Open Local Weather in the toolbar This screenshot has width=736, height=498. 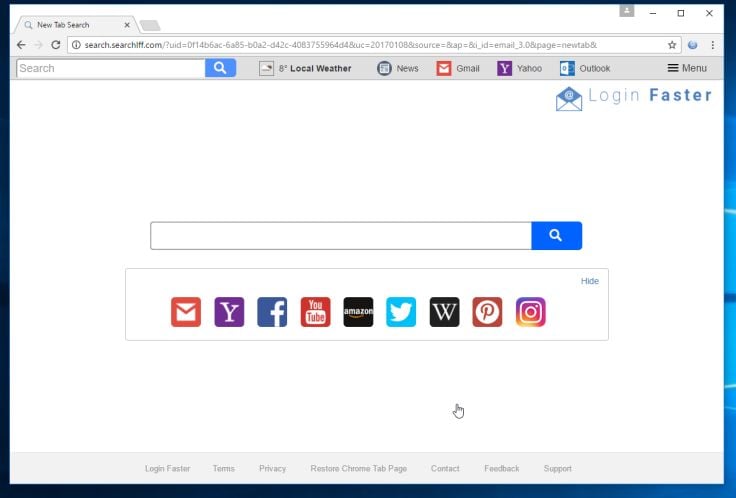pos(305,69)
